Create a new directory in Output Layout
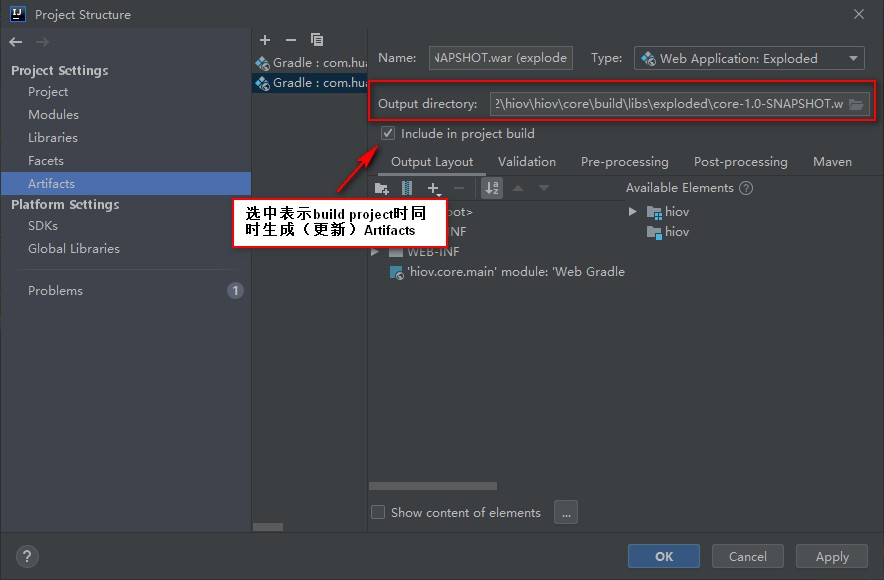 pyautogui.click(x=381, y=188)
